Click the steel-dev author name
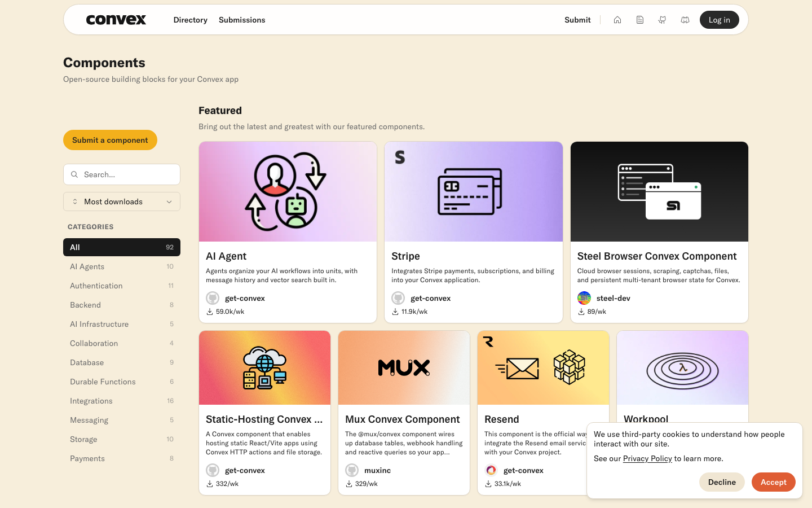The image size is (812, 508). (x=614, y=298)
